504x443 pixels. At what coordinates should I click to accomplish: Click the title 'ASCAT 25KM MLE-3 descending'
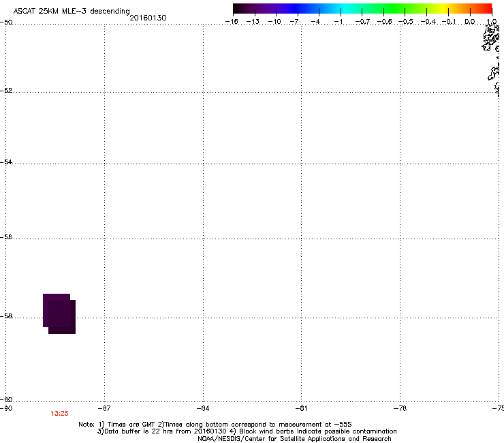pyautogui.click(x=72, y=11)
